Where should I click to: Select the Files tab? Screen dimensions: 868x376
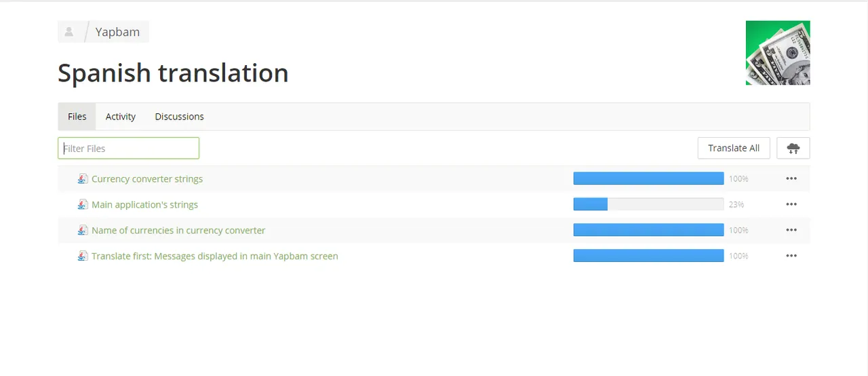click(77, 117)
